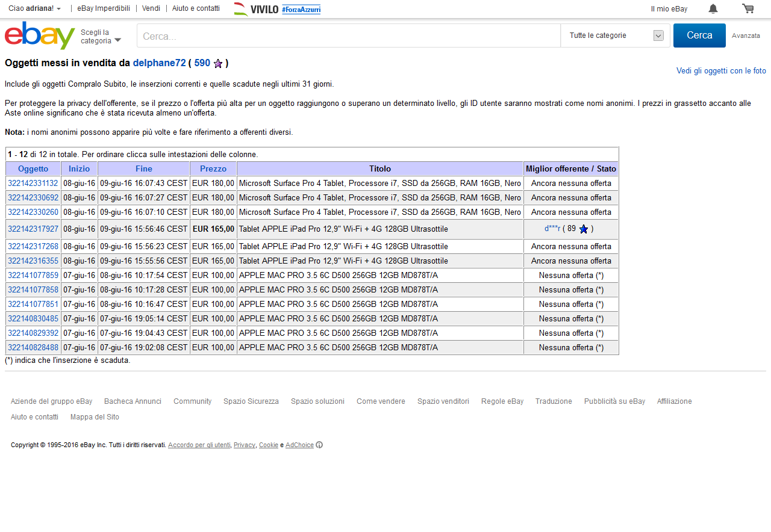
Task: Select end time '09-giu-16 16:07:43 CEST'
Action: 144,183
